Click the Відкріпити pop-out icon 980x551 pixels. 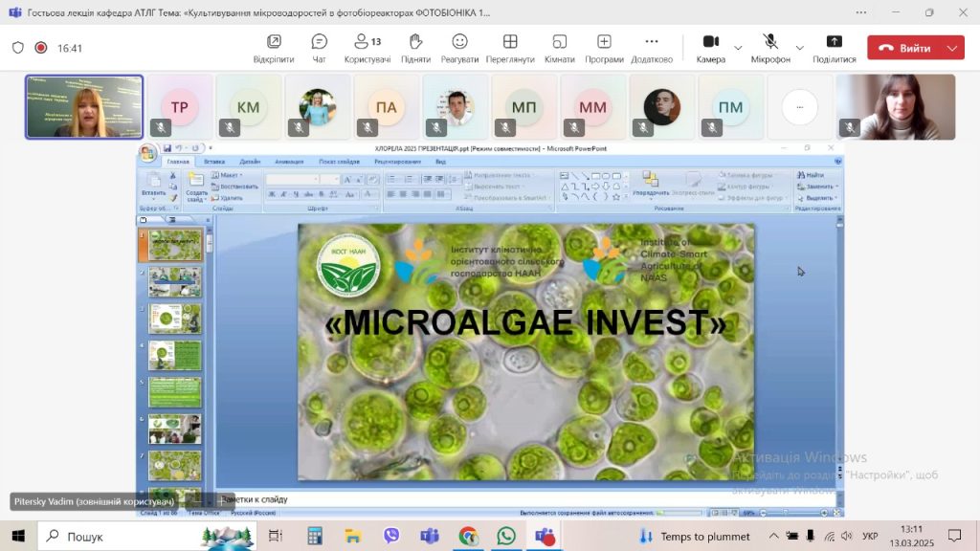(274, 47)
